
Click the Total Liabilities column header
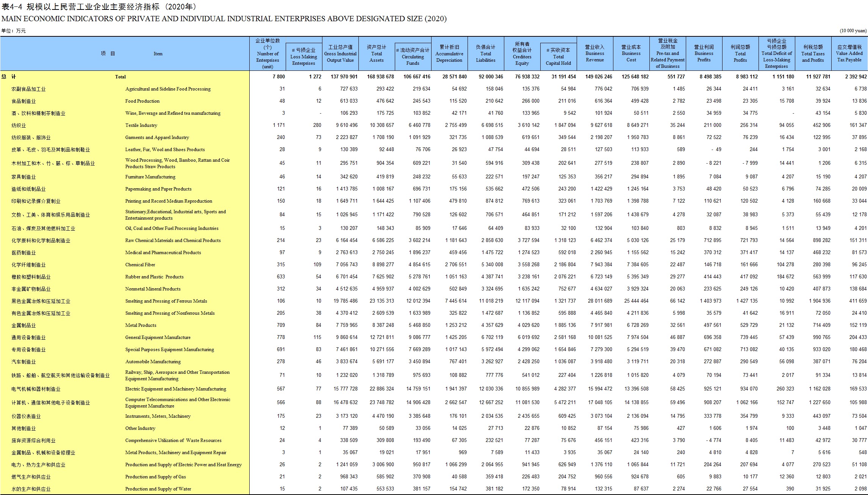click(x=486, y=53)
